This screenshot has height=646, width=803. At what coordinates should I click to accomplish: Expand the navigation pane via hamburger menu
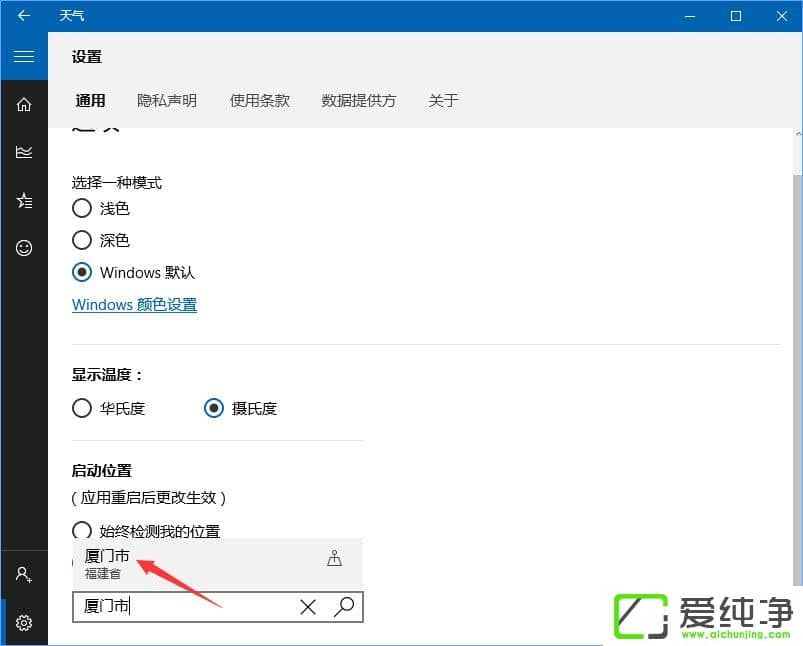[23, 55]
